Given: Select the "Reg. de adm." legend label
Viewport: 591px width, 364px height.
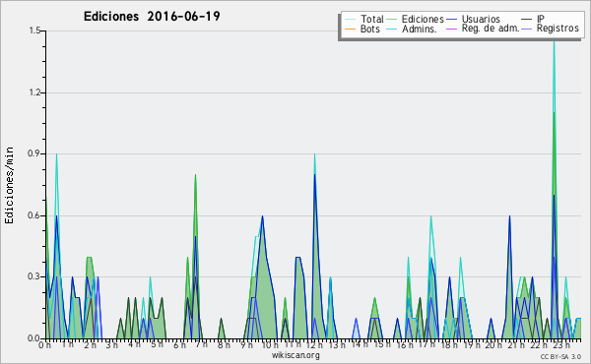Looking at the screenshot, I should tap(491, 29).
